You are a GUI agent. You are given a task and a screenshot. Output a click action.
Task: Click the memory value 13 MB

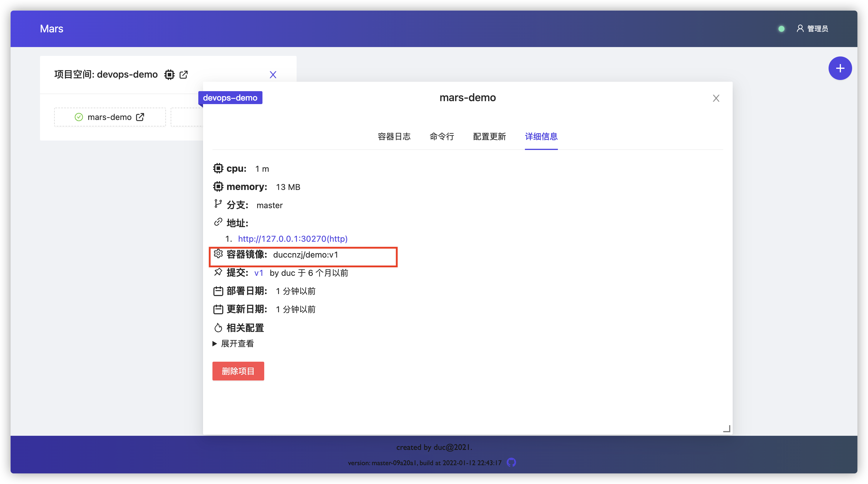pyautogui.click(x=288, y=187)
